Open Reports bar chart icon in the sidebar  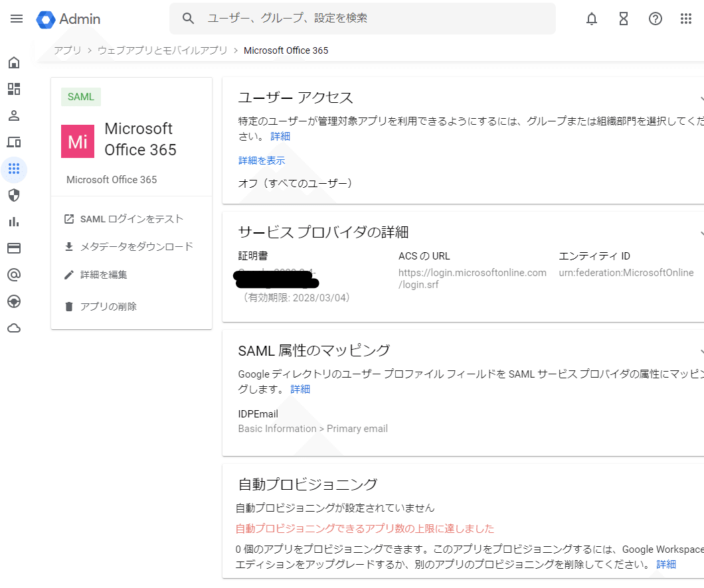(x=14, y=222)
